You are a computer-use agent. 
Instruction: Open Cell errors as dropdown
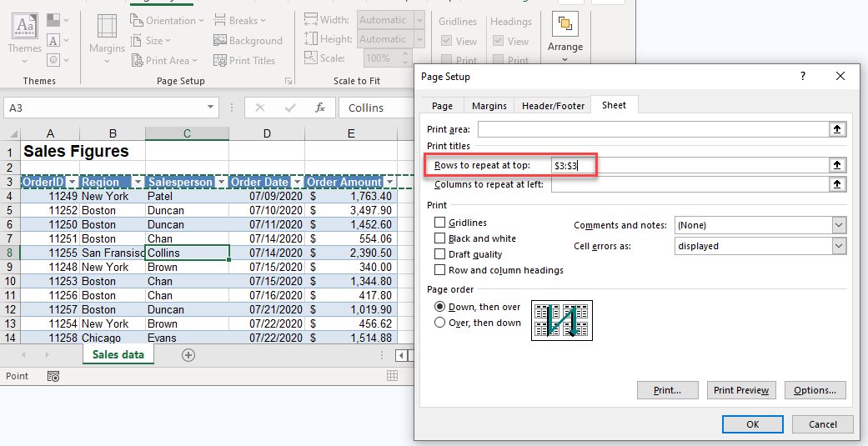pos(839,246)
